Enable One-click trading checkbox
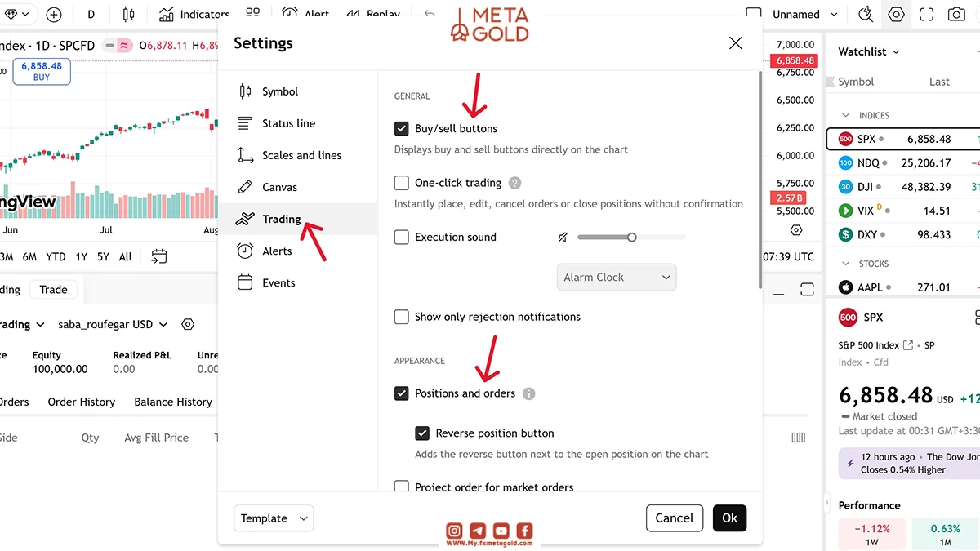 pos(402,183)
